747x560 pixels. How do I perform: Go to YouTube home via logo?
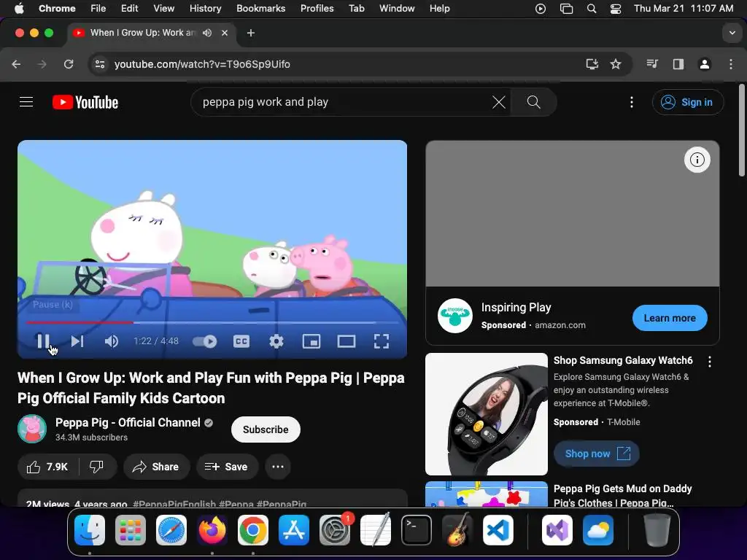coord(85,102)
